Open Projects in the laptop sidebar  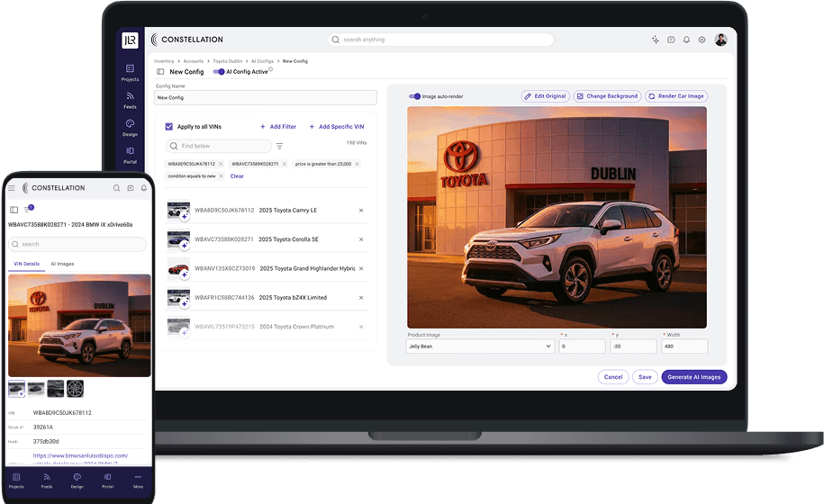click(130, 73)
